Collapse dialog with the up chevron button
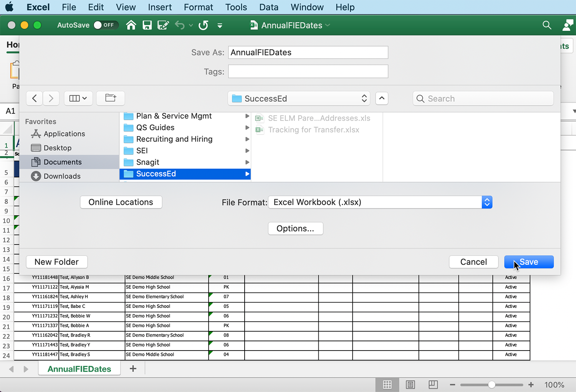 coord(382,98)
